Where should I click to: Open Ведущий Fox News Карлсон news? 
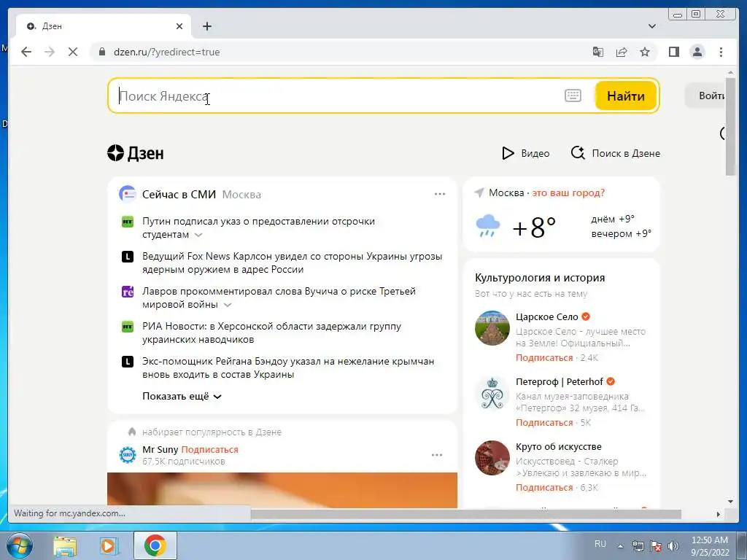point(292,262)
